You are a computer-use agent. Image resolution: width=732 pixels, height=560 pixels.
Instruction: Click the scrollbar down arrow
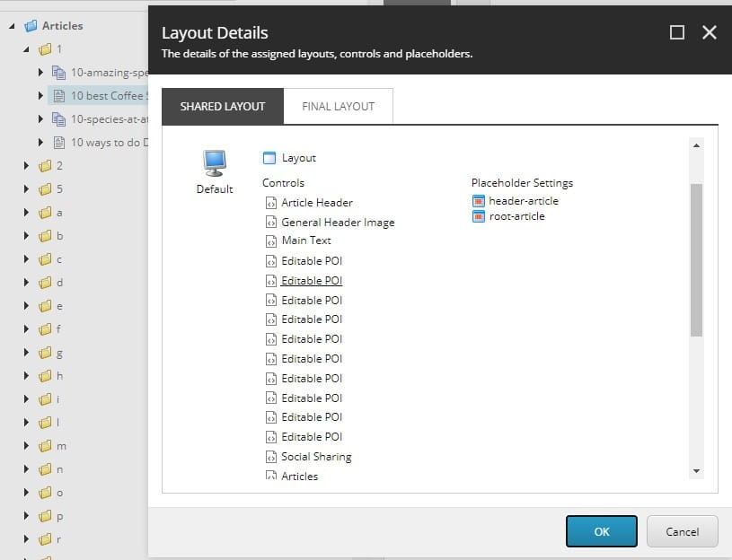[696, 471]
